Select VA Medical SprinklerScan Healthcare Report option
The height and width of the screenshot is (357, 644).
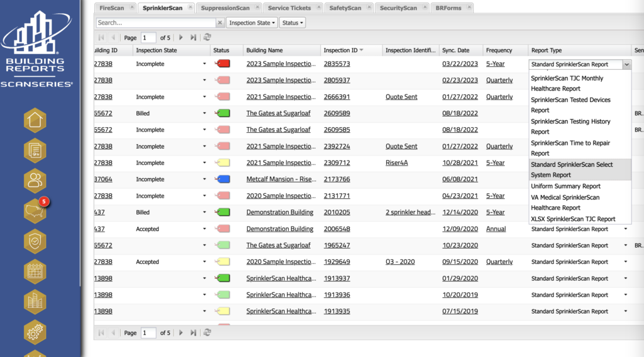coord(580,203)
